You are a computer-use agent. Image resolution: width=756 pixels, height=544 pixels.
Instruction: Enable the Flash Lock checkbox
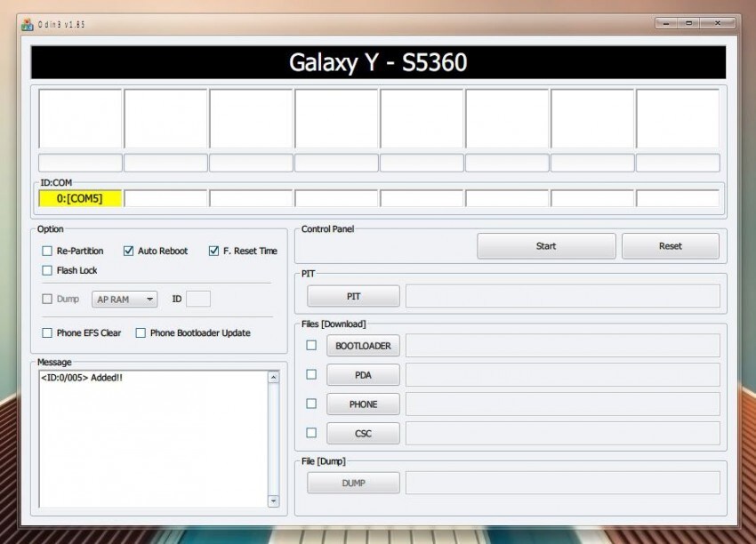[47, 270]
